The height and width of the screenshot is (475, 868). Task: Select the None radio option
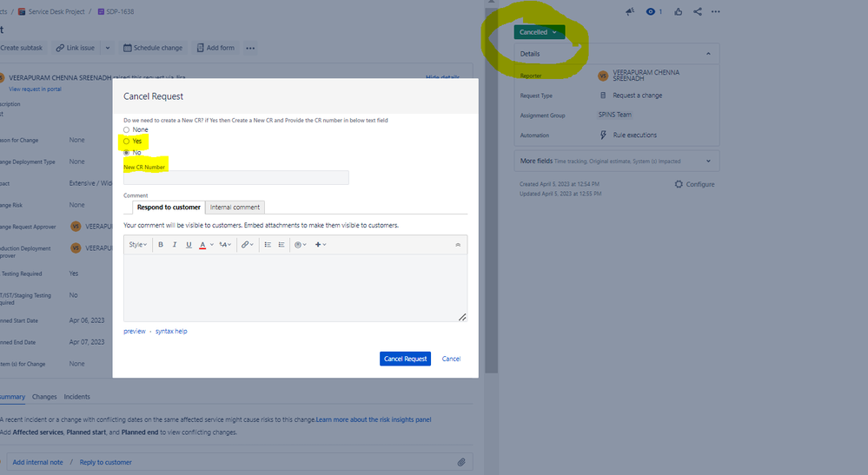(126, 130)
